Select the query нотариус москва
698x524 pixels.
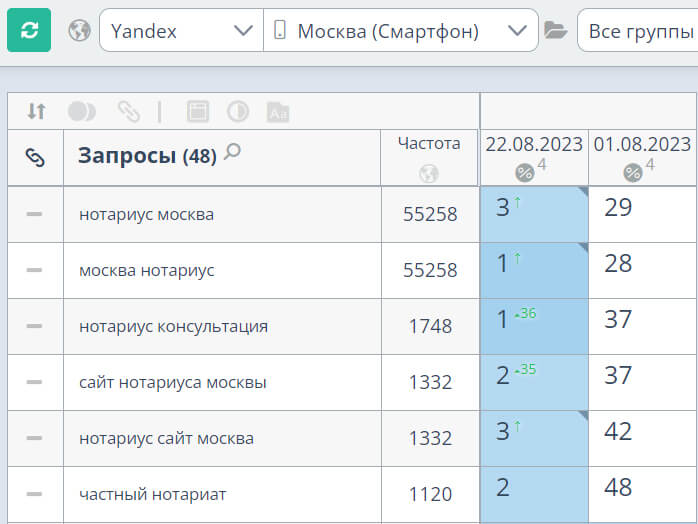(146, 215)
